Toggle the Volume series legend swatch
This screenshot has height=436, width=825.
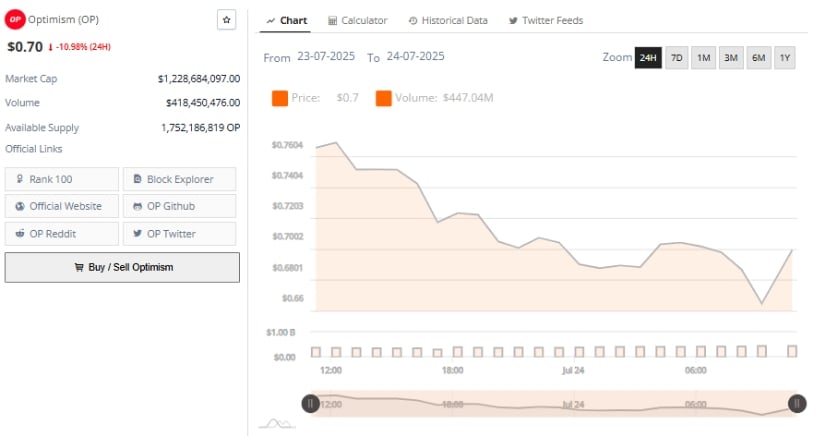pos(384,98)
